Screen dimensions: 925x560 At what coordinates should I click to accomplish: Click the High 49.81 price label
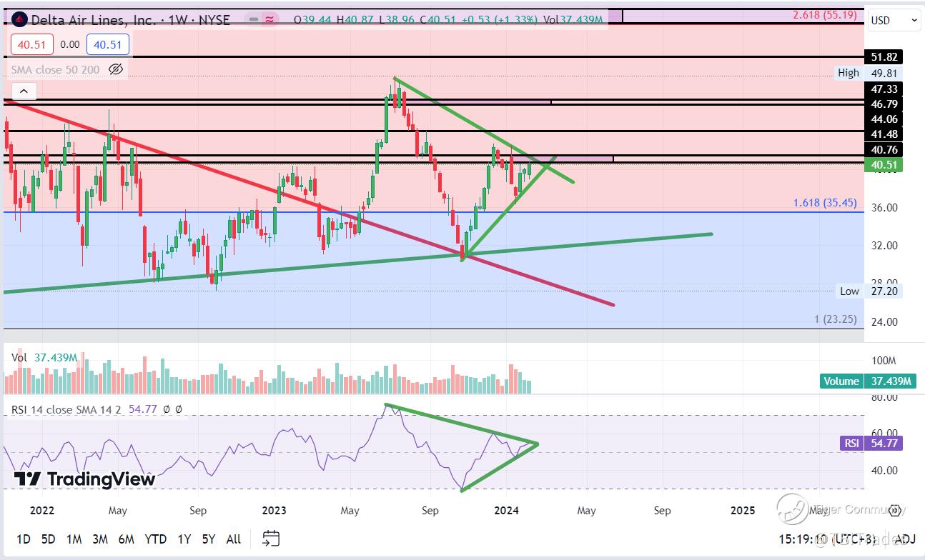pos(869,73)
